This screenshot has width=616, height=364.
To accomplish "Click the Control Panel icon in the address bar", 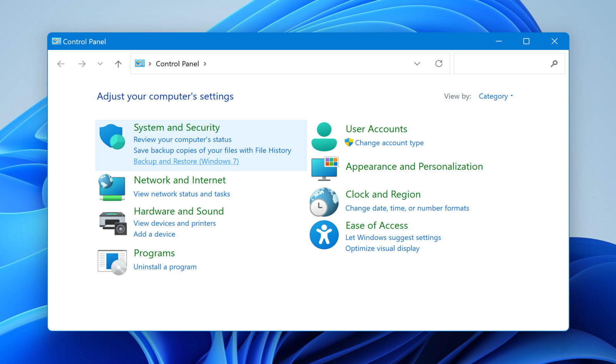I will [139, 63].
